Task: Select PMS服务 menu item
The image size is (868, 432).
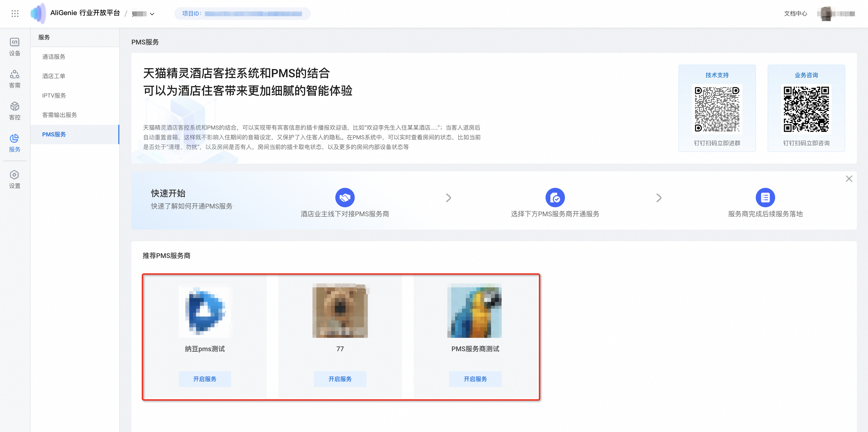Action: pyautogui.click(x=75, y=134)
